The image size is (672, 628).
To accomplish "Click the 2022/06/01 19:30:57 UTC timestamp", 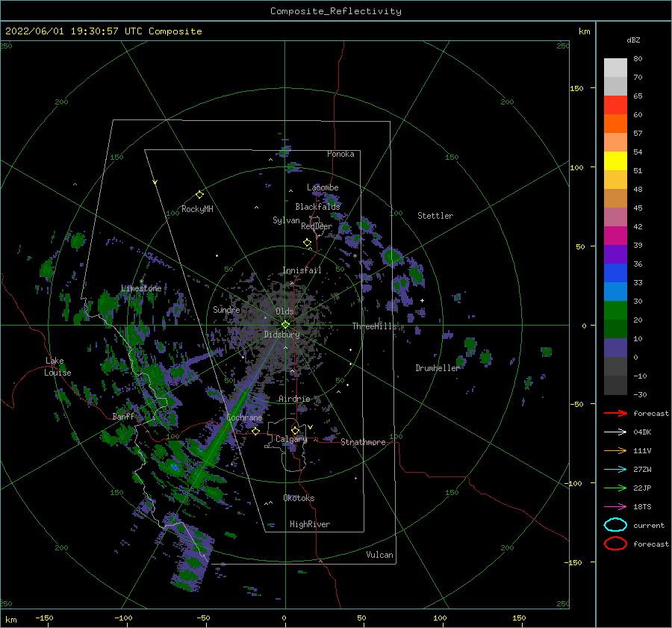I will click(62, 31).
